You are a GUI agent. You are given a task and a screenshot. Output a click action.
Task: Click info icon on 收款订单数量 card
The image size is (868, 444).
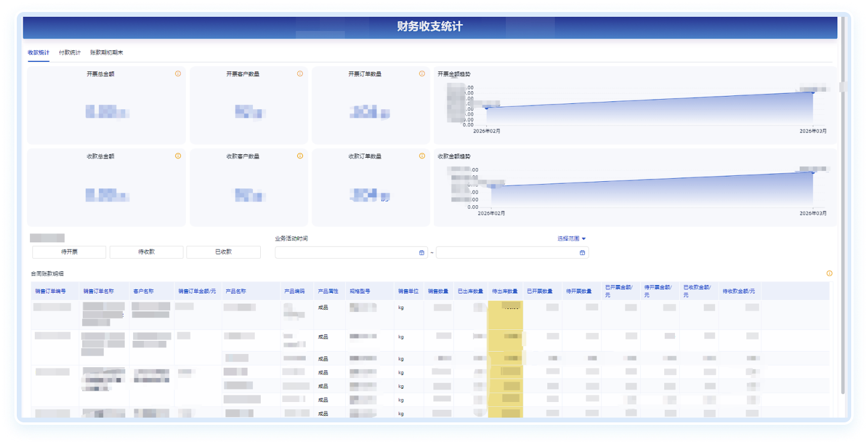click(422, 156)
